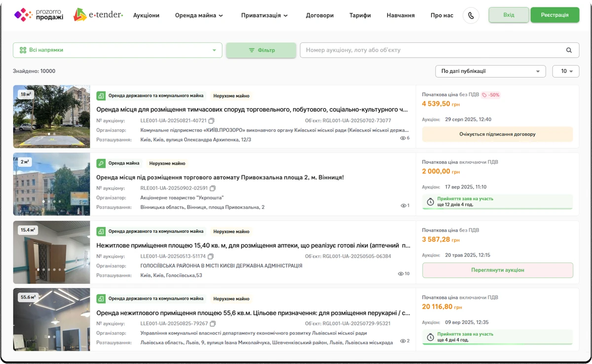Image resolution: width=592 pixels, height=364 pixels.
Task: Go to the Аукціони menu item
Action: click(146, 15)
